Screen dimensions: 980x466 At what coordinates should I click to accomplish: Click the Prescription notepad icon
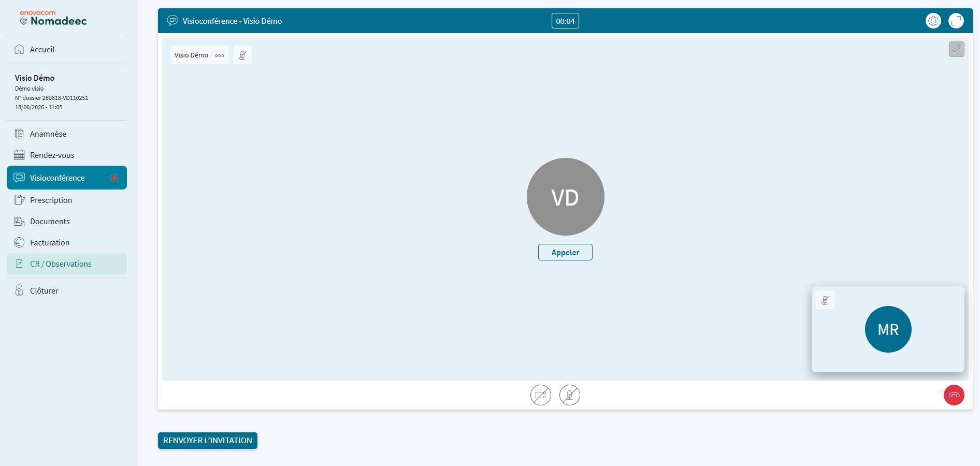pos(20,200)
